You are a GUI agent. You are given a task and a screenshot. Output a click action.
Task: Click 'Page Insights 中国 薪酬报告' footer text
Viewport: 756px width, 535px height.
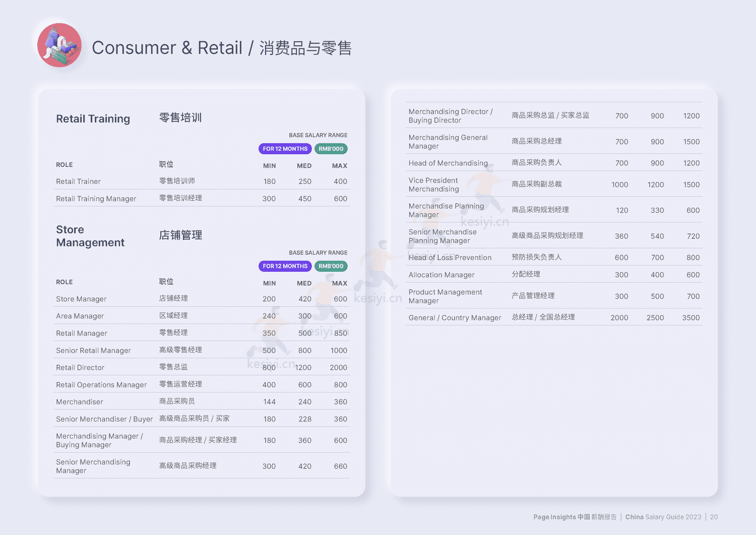[575, 517]
